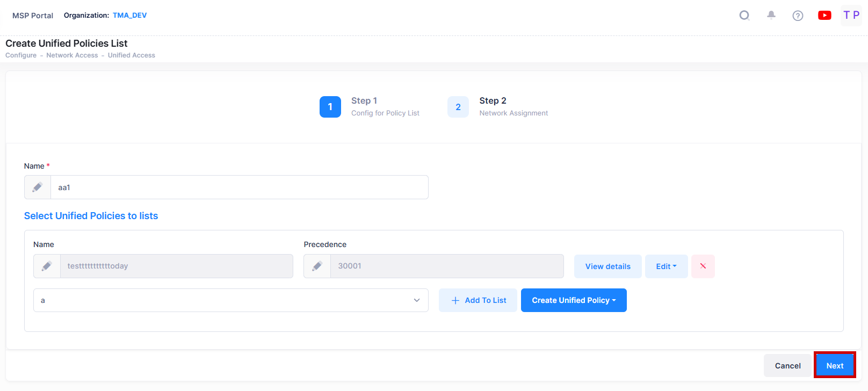The image size is (868, 391).
Task: Click View details for the policy
Action: pos(607,266)
